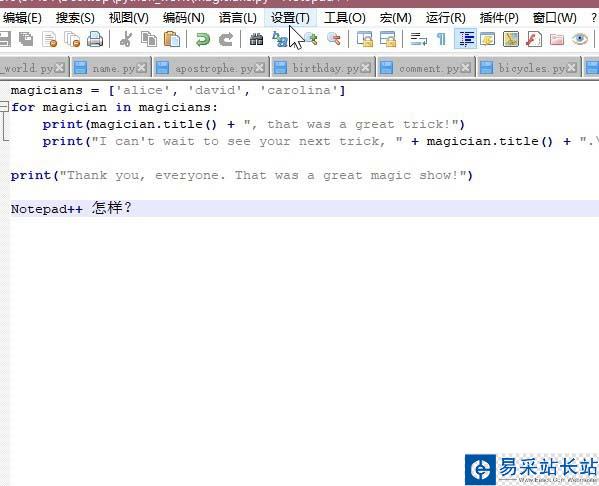The width and height of the screenshot is (599, 486).
Task: Click the Save All toolbar icon
Action: click(26, 39)
